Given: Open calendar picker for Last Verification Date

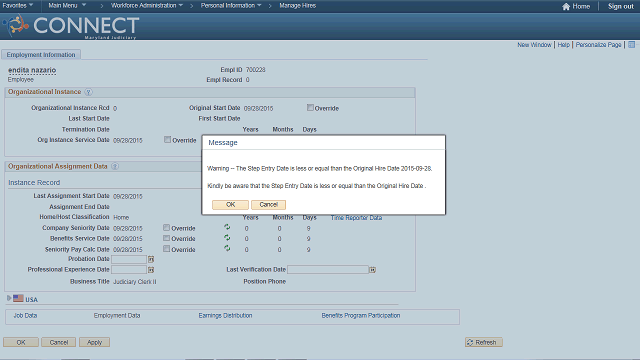Looking at the screenshot, I should pos(372,270).
